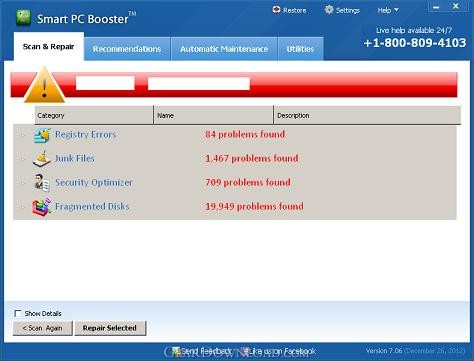
Task: Expand the Security Optimizer tree row
Action: (x=23, y=183)
